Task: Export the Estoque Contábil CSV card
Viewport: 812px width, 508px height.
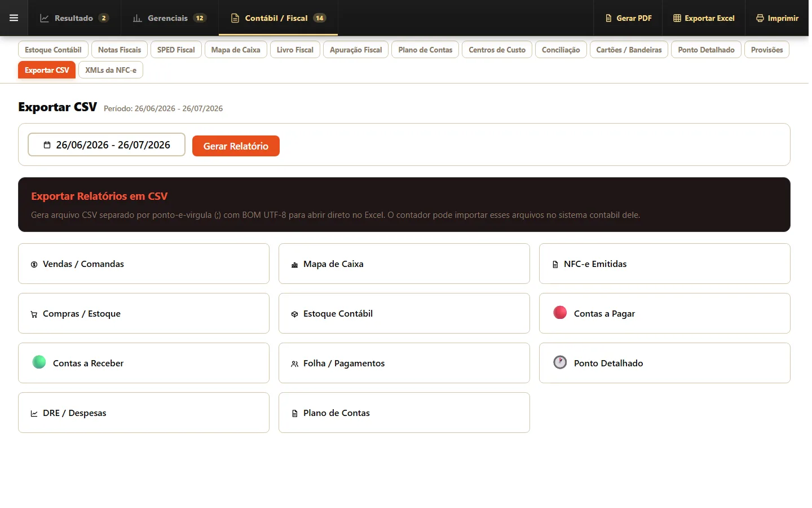Action: point(404,313)
